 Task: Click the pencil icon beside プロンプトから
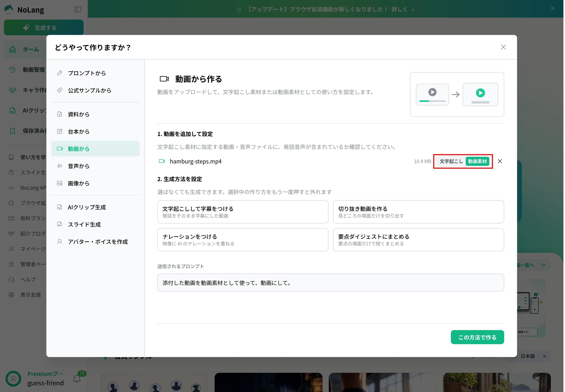click(59, 73)
